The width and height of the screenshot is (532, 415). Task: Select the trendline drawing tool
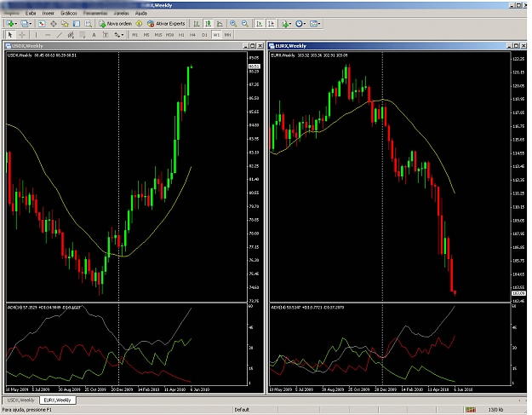coord(60,35)
